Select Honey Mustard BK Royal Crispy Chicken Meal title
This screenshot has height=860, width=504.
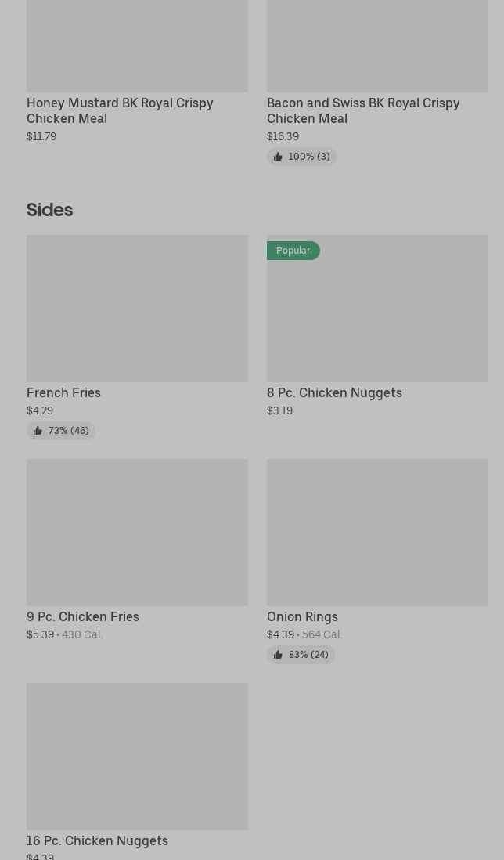(120, 110)
